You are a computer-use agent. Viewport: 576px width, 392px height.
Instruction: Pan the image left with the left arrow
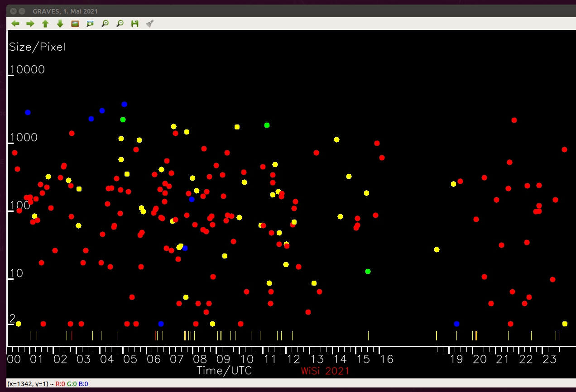[x=15, y=24]
